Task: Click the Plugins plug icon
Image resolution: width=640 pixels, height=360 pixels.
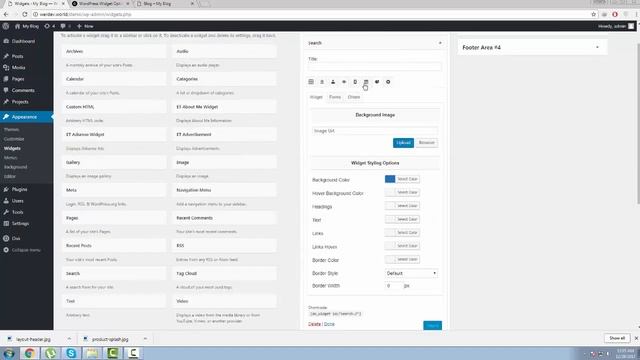Action: pos(6,189)
